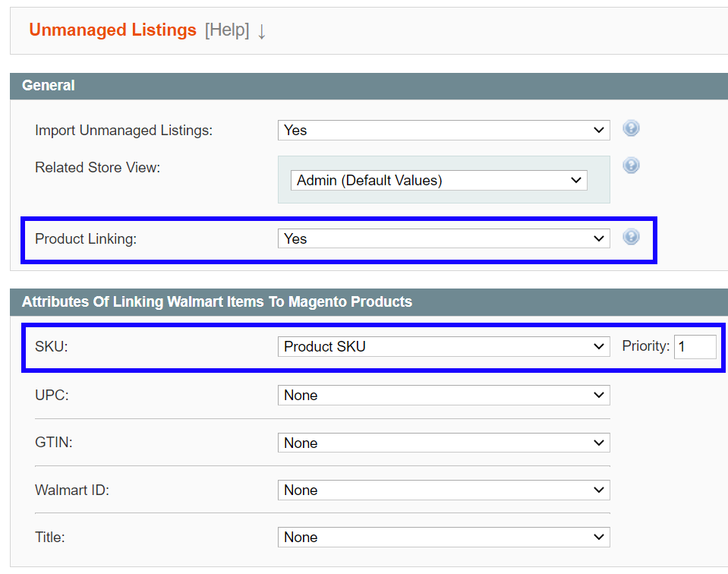This screenshot has height=574, width=728.
Task: Click the down arrow next to [Help]
Action: pyautogui.click(x=261, y=31)
